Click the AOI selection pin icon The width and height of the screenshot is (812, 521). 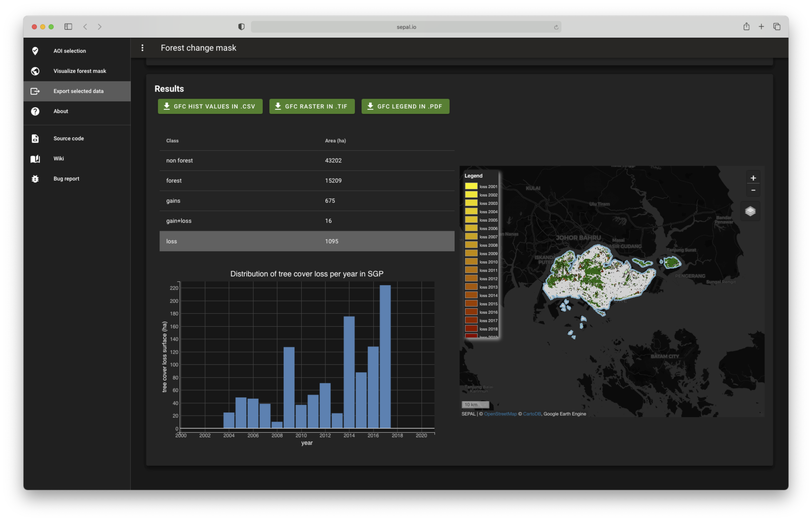coord(35,51)
